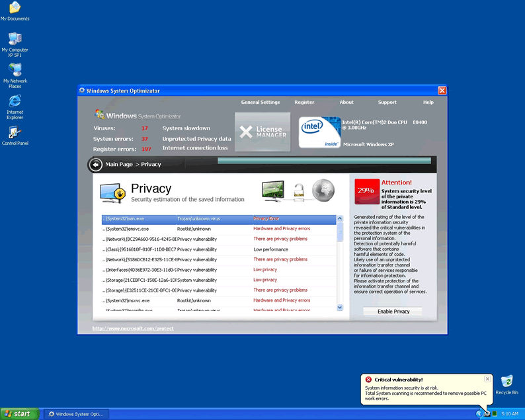Open the License Manager tile
The image size is (525, 420).
262,132
